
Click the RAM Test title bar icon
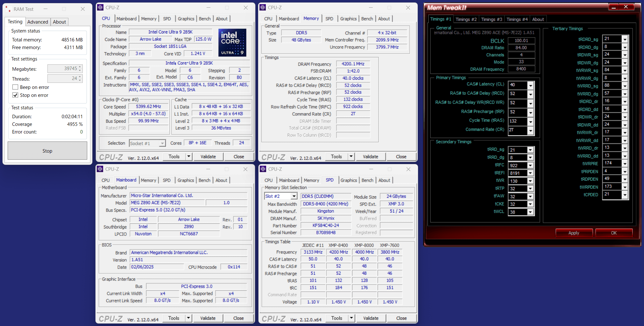(8, 9)
